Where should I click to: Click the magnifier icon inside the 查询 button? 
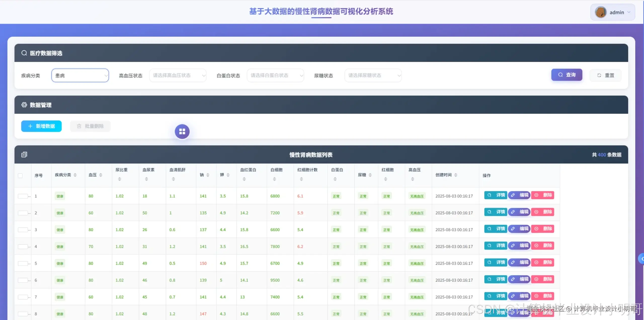point(561,75)
